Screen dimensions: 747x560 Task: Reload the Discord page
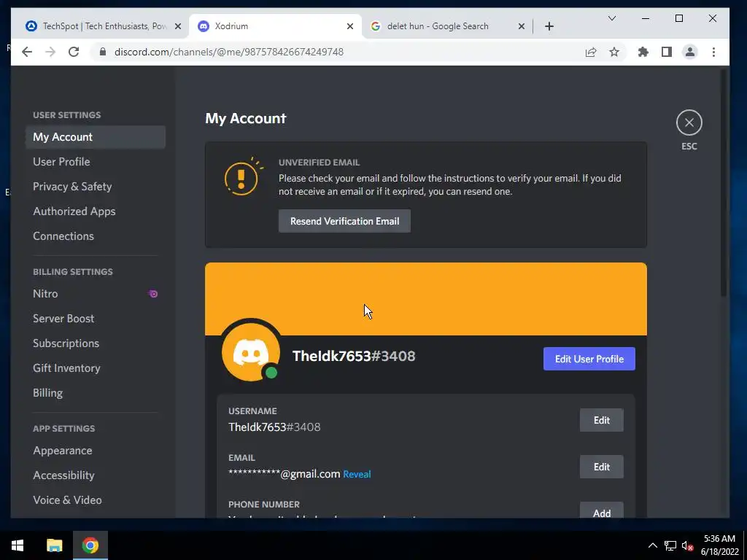click(74, 52)
